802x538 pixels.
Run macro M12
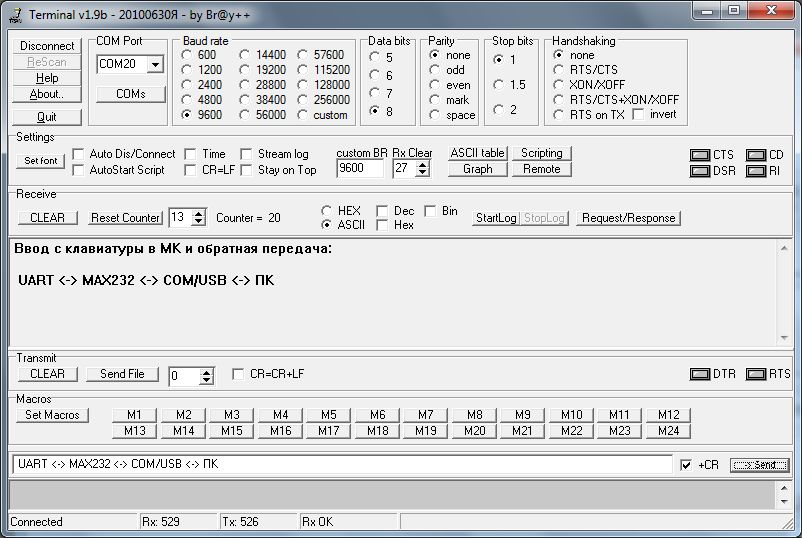[669, 415]
